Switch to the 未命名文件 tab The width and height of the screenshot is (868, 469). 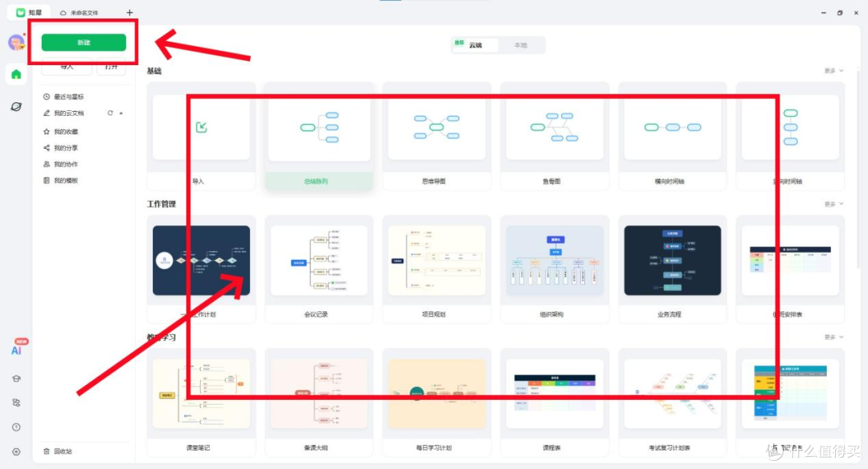coord(79,12)
